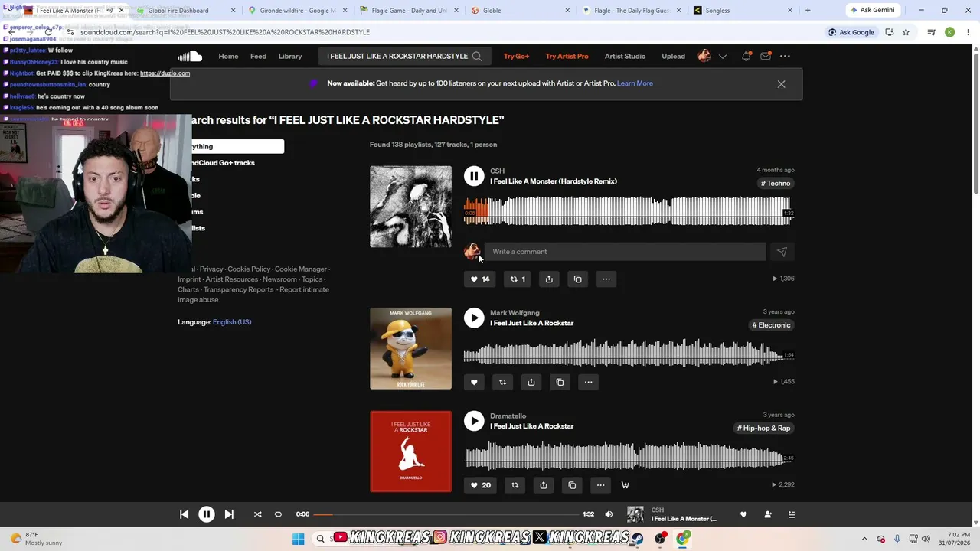Screen dimensions: 980x551
Task: Follow the Learn More link in the banner
Action: 635,83
